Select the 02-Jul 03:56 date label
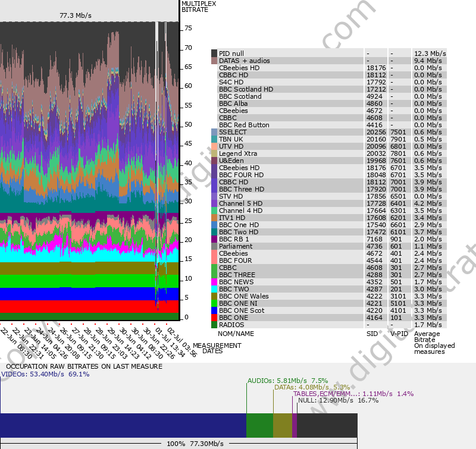Image resolution: width=476 pixels, height=449 pixels. pos(182,342)
